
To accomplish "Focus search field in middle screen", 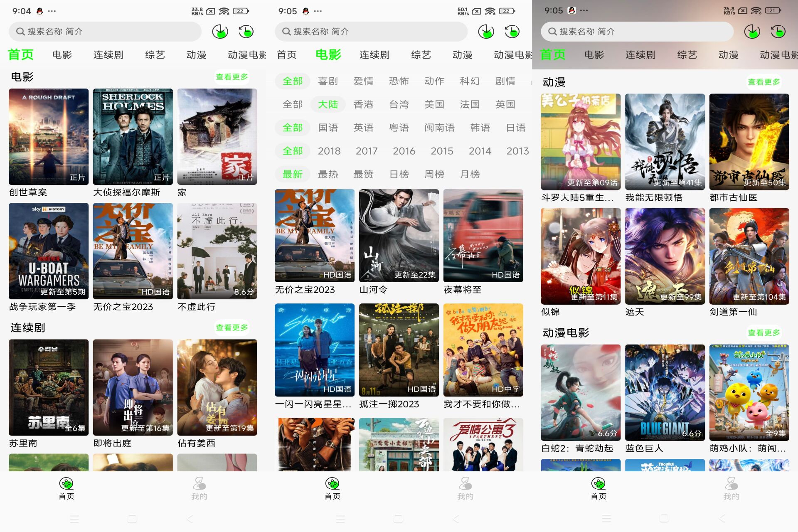I will 371,32.
